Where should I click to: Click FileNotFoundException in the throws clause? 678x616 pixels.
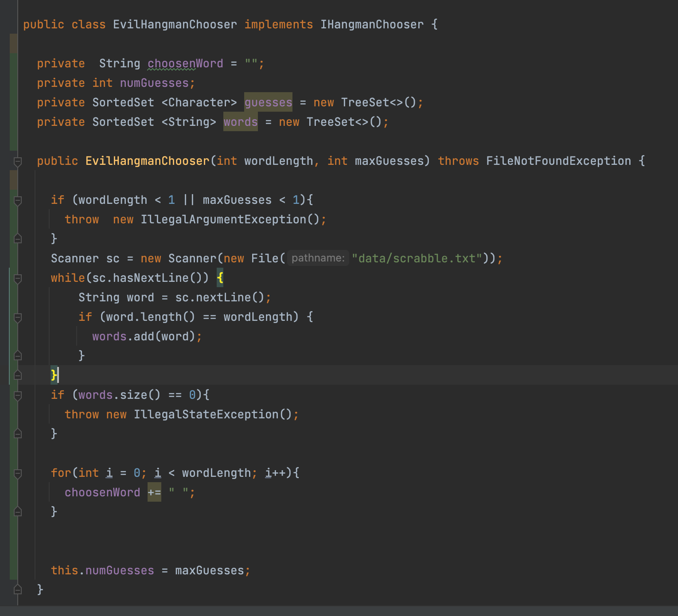[558, 161]
